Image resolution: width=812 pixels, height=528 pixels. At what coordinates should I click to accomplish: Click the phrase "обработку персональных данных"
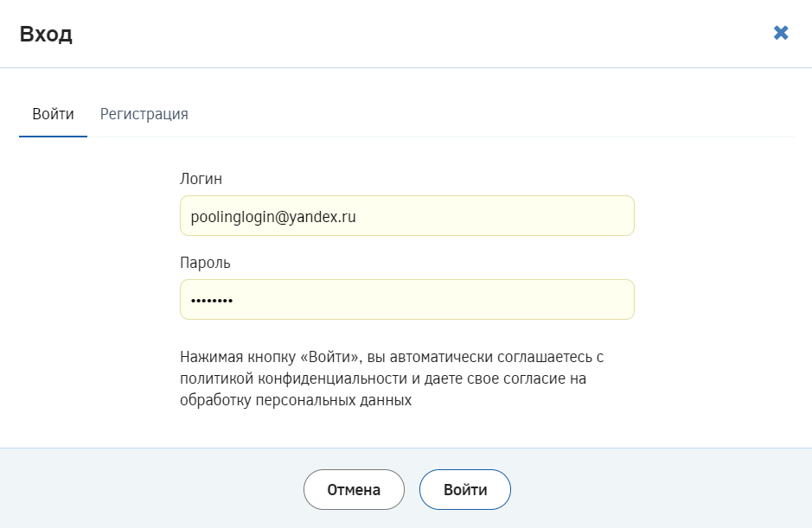[x=296, y=401]
